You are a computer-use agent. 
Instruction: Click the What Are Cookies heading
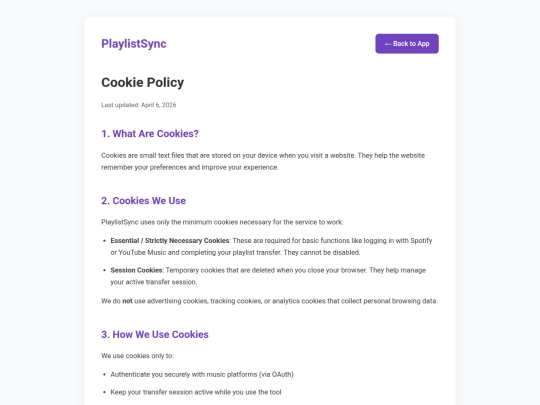[150, 134]
